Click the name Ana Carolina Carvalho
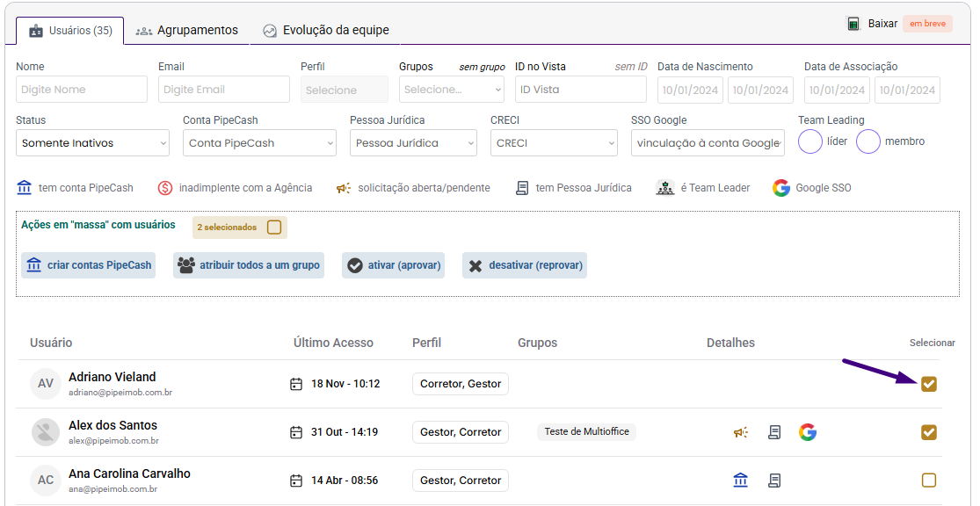 pos(129,474)
